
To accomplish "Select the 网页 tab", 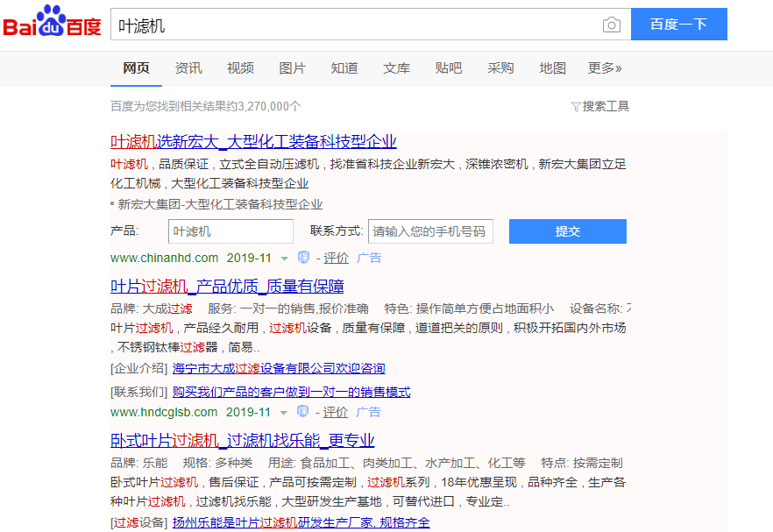I will coord(136,68).
